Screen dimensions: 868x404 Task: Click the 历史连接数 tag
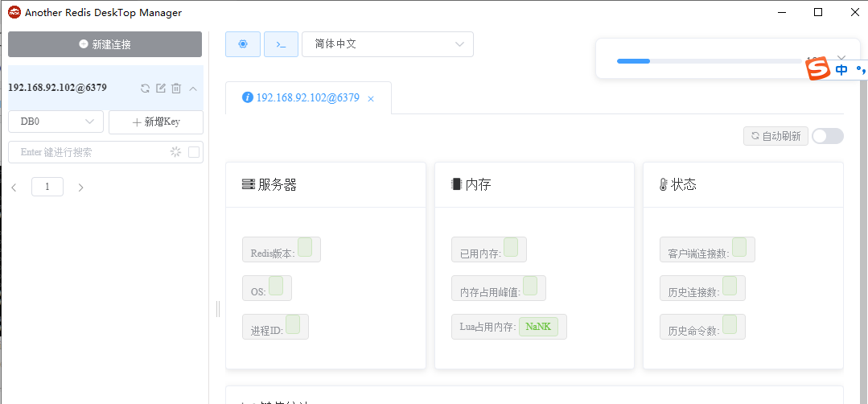tap(702, 288)
